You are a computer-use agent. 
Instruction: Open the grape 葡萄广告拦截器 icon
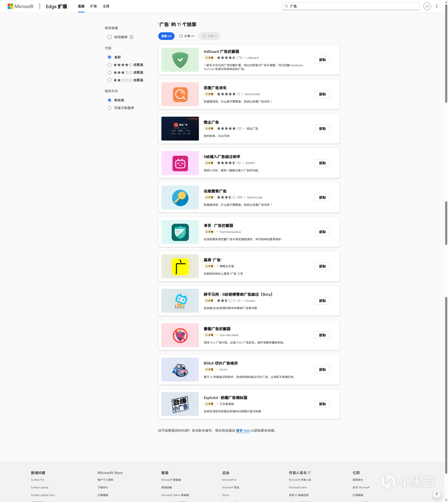click(180, 335)
